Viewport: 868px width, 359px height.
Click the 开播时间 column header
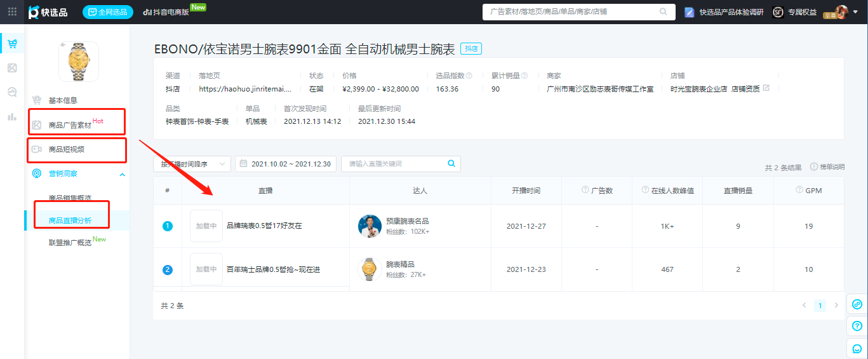[x=526, y=191]
